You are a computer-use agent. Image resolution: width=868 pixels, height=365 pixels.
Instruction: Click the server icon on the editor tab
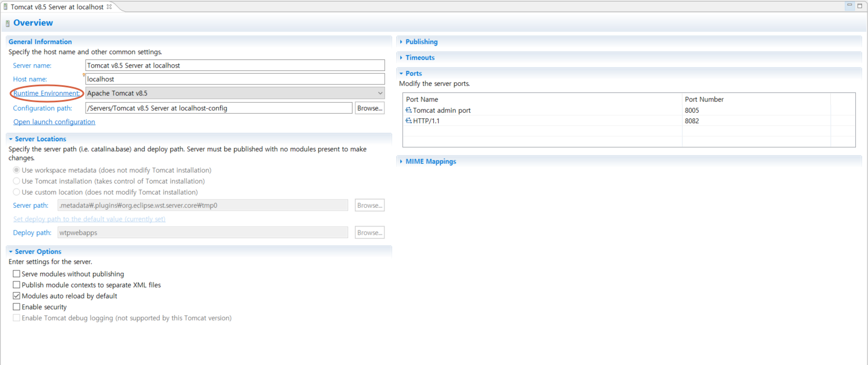click(x=5, y=7)
